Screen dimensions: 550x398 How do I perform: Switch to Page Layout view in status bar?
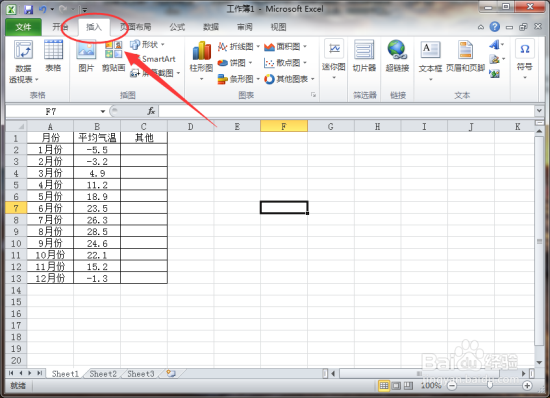tap(396, 386)
